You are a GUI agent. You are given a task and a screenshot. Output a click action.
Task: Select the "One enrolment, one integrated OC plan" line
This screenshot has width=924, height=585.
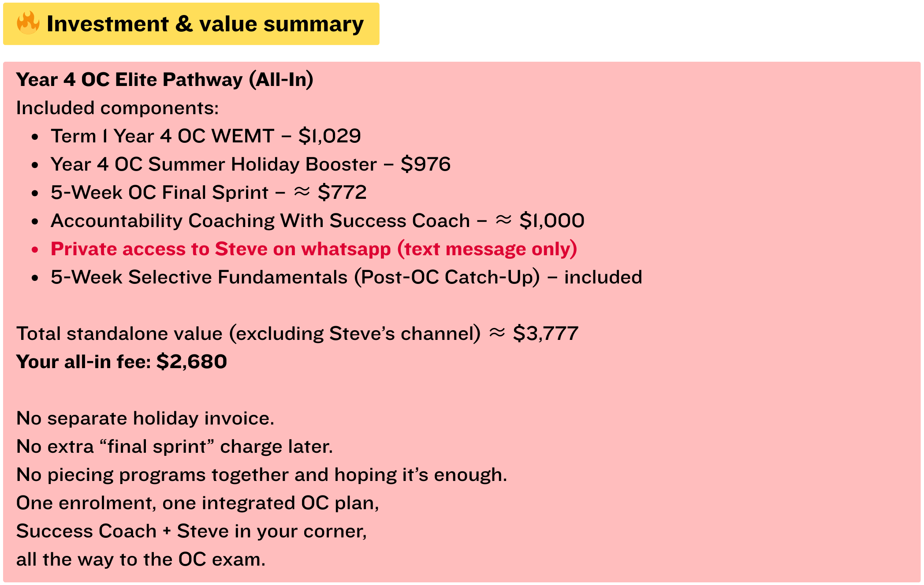click(x=197, y=503)
